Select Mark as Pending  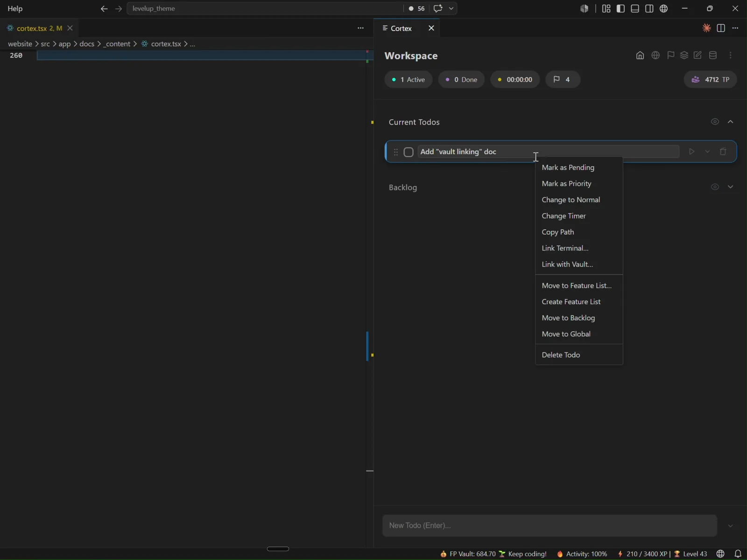(579, 168)
